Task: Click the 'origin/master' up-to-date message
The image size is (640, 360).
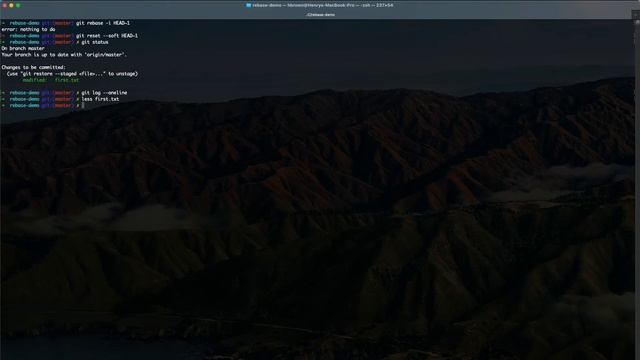Action: 64,55
